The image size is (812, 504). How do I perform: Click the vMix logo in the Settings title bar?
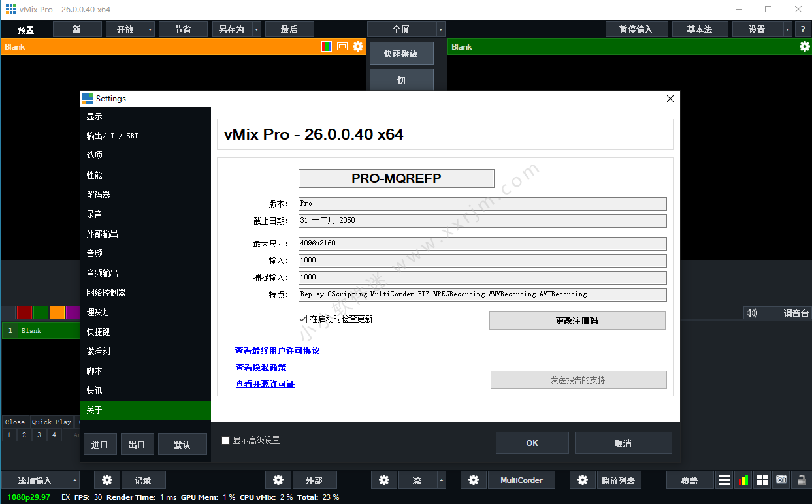pos(88,99)
